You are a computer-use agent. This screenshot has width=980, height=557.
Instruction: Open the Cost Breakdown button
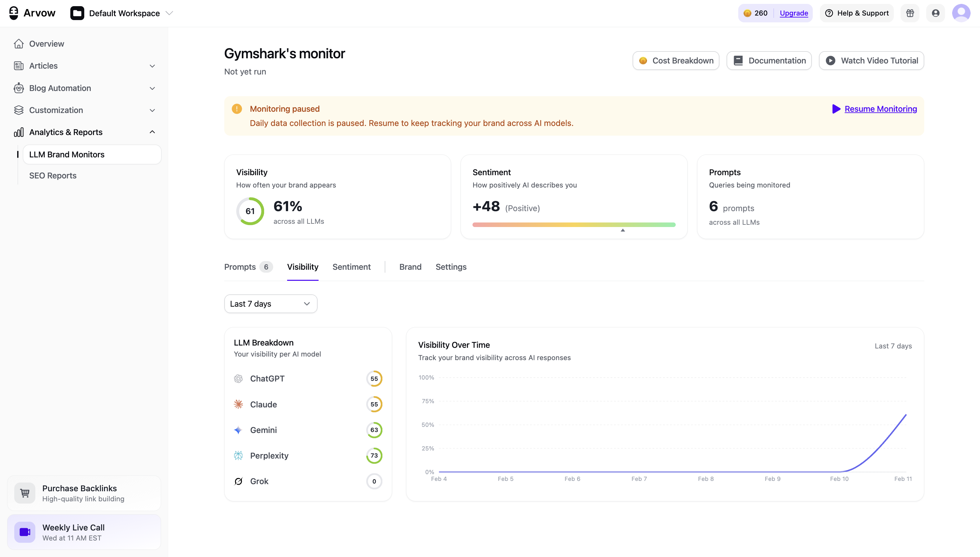pos(675,60)
